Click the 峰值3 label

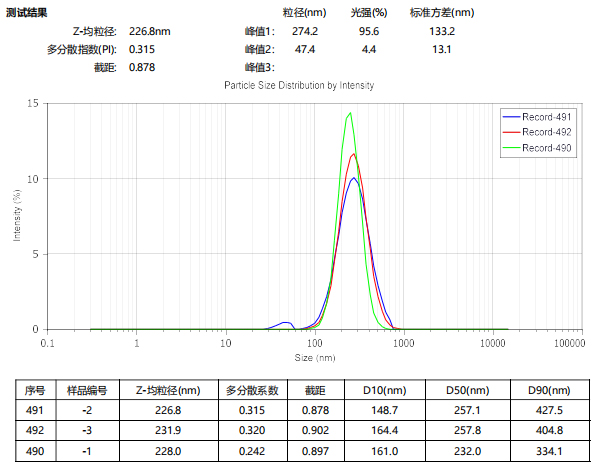click(259, 68)
